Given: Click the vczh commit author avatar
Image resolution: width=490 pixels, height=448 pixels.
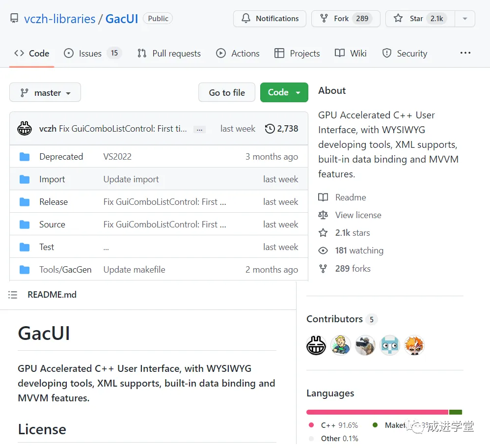Looking at the screenshot, I should (25, 129).
